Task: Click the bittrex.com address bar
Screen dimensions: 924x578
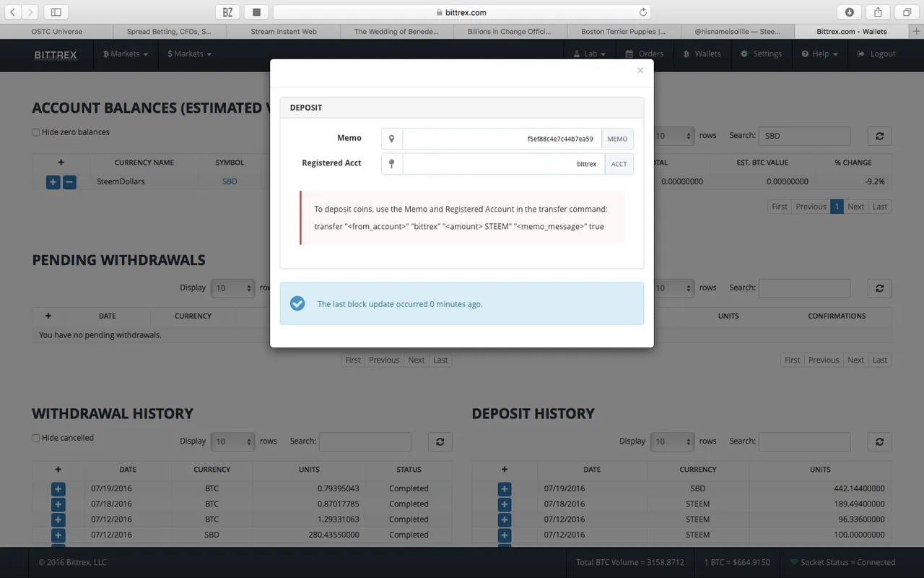Action: click(462, 12)
